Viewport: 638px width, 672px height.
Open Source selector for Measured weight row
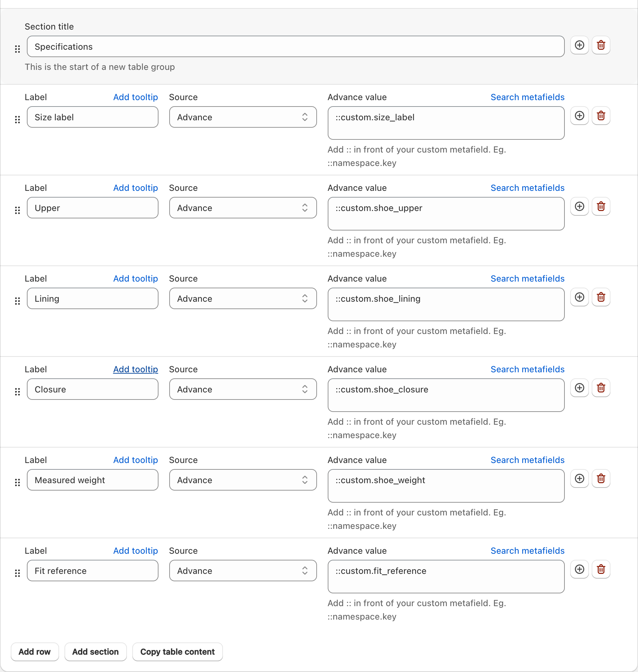click(x=243, y=480)
